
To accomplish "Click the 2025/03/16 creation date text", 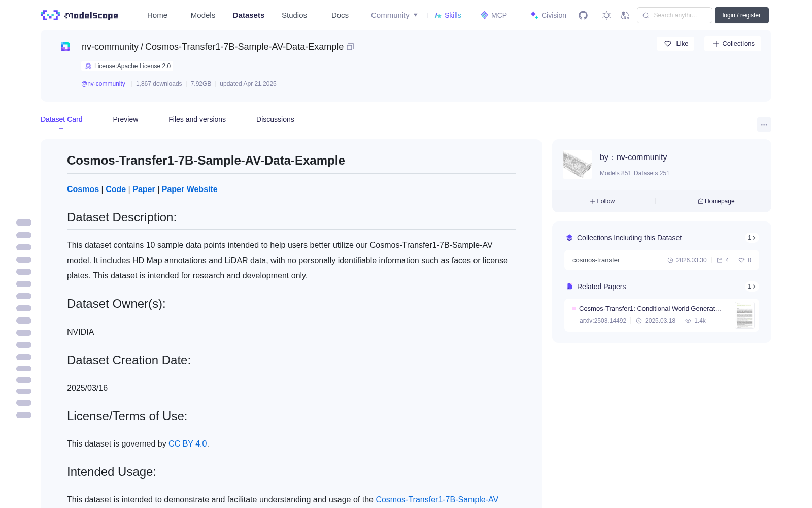I will [x=87, y=388].
